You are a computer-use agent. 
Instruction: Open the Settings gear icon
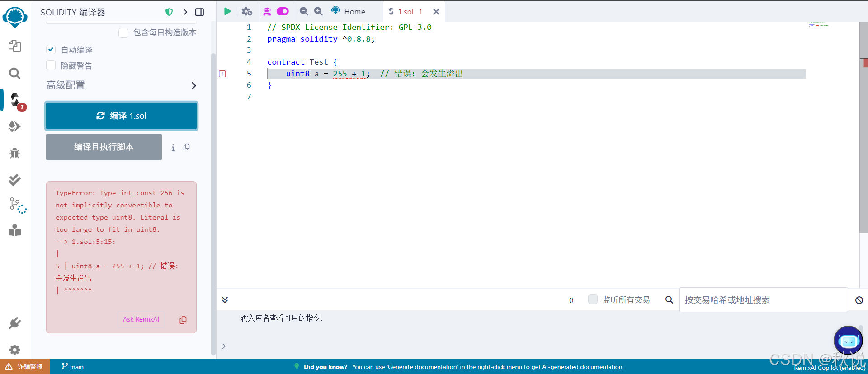click(15, 350)
